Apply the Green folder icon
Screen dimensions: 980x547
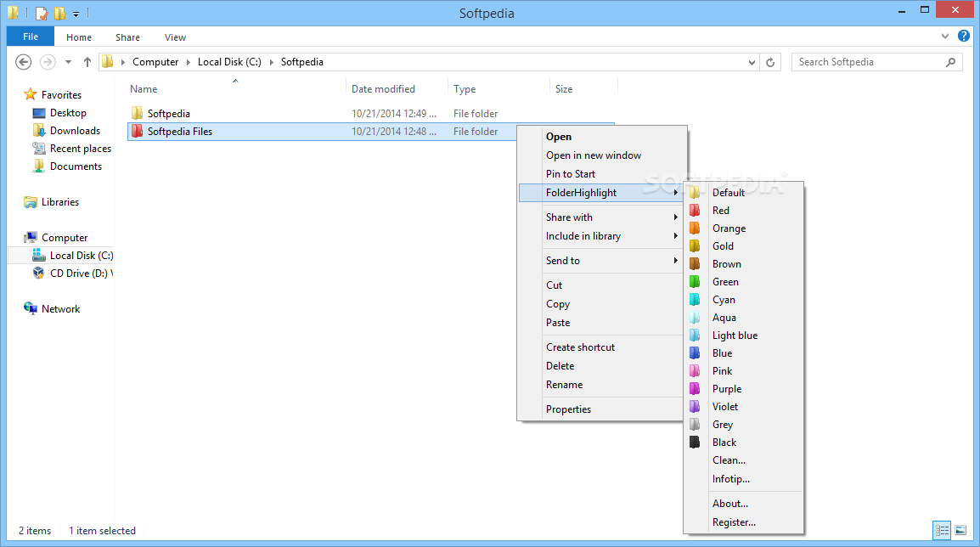tap(695, 282)
